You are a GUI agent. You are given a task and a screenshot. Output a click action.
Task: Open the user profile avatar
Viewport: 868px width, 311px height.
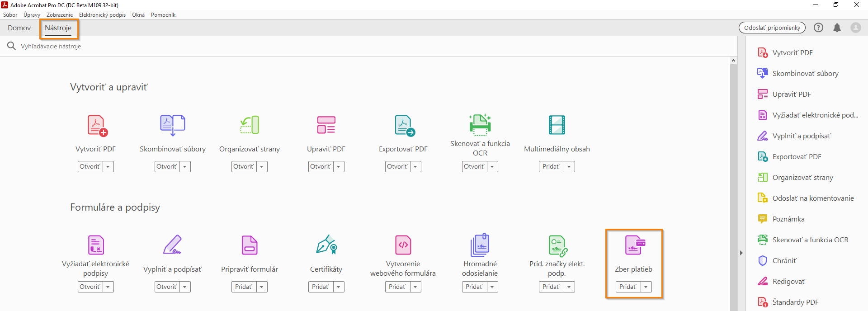(856, 28)
